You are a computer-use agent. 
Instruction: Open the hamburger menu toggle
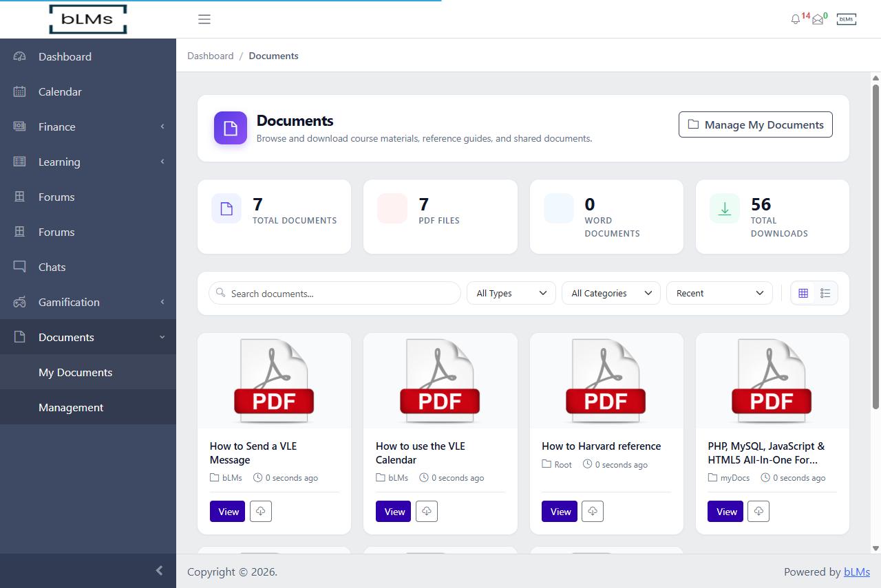204,19
